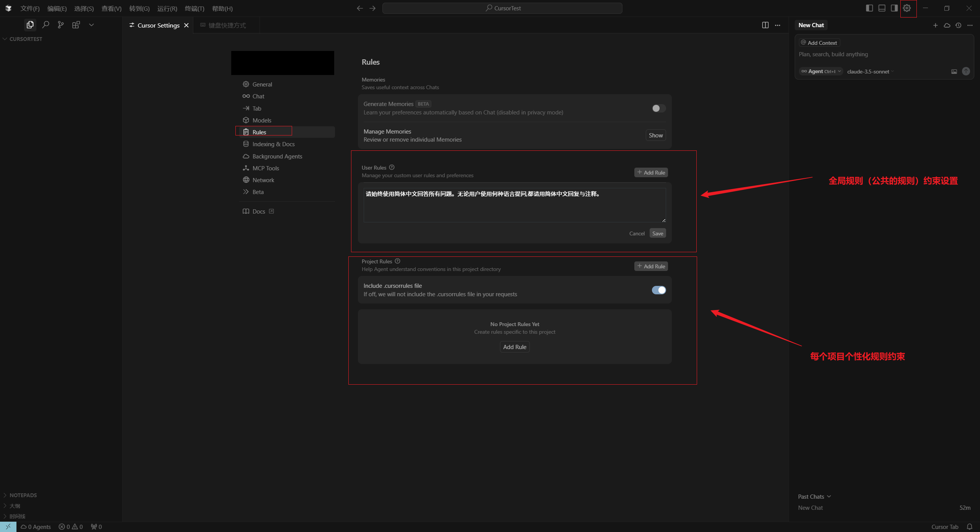Expand the NOTEPADS section

click(x=23, y=495)
